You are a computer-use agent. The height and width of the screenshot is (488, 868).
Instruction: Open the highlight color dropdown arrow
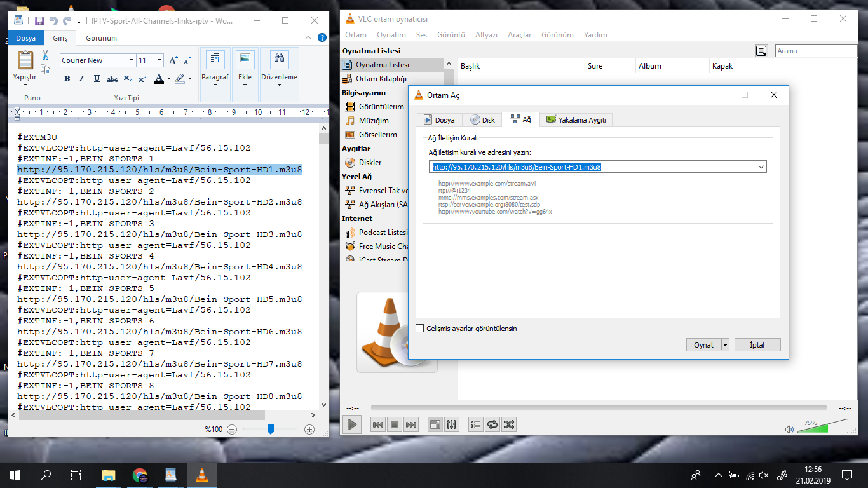pos(189,79)
